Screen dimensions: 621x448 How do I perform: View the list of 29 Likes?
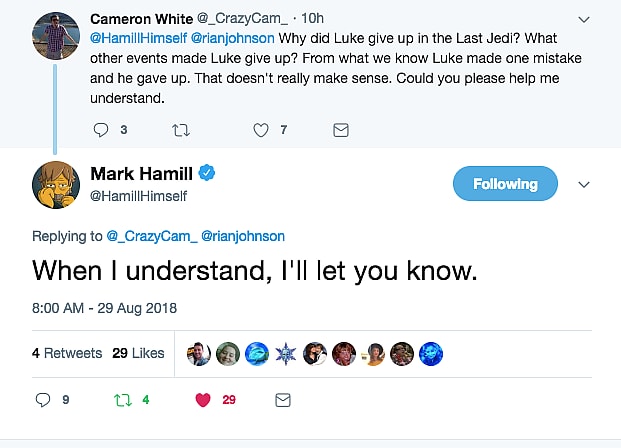(138, 353)
